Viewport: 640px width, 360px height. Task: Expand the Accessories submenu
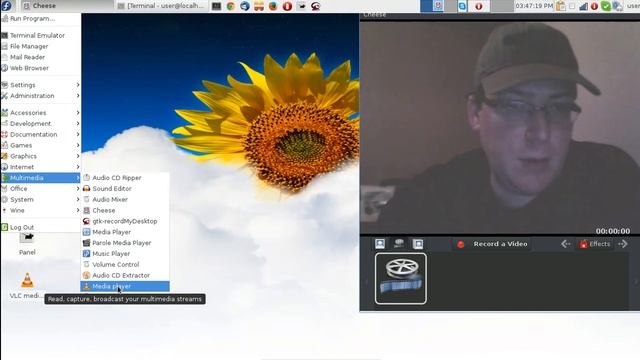coord(41,113)
